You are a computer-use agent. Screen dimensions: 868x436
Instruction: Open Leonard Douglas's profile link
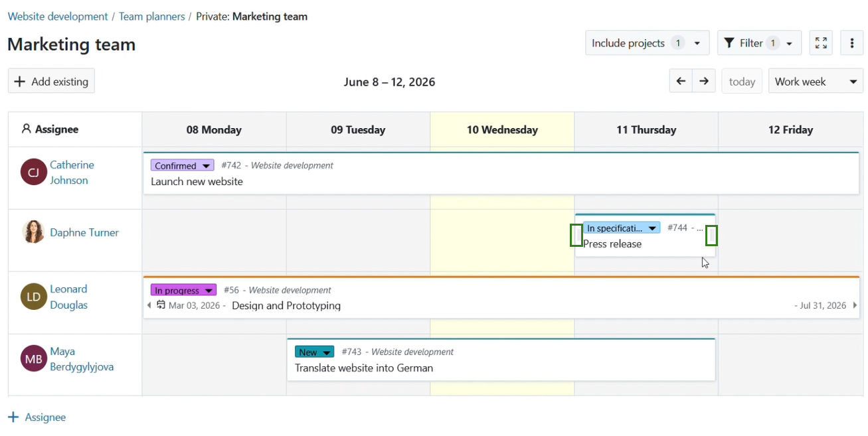click(x=69, y=297)
